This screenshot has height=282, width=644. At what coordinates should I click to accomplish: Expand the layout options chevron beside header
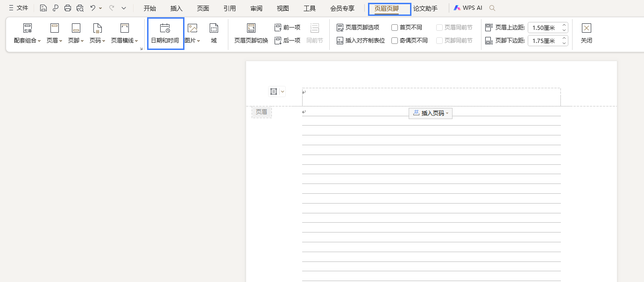282,92
